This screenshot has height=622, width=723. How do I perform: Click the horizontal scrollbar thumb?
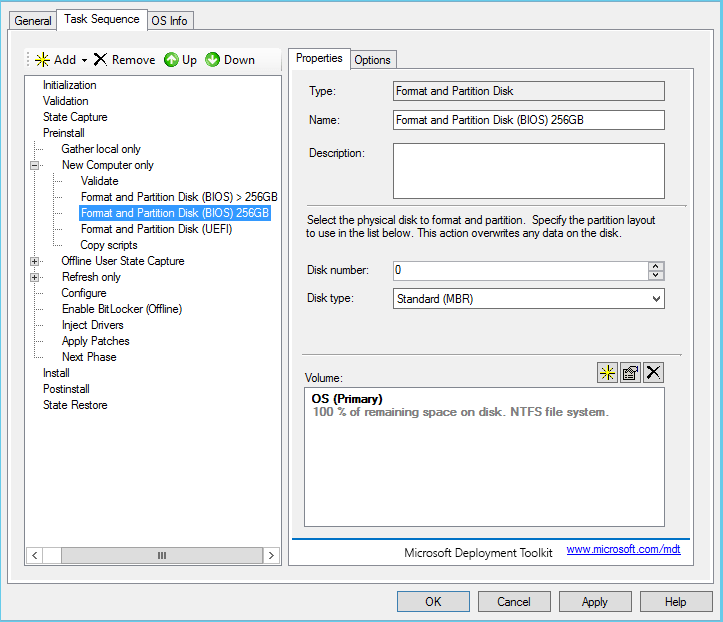[x=162, y=556]
